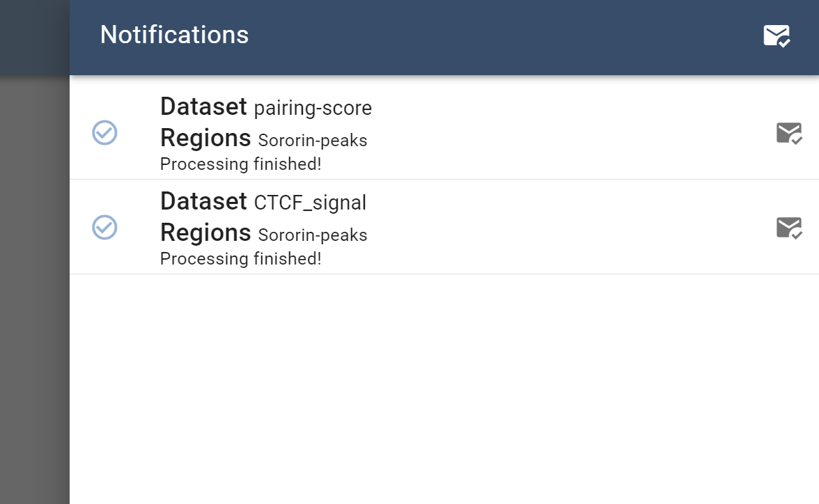Click the 'Dataset' label of pairing-score
819x504 pixels.
coord(203,107)
